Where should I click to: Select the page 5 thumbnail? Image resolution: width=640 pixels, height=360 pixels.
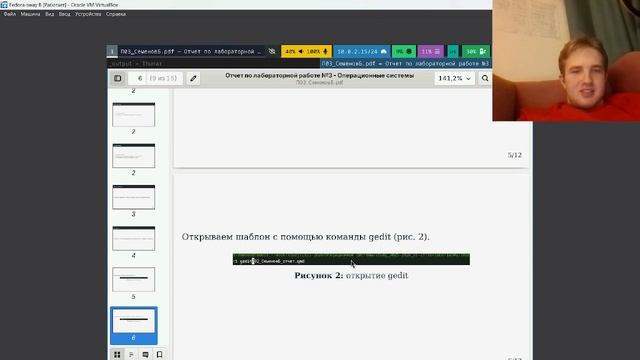[x=133, y=280]
